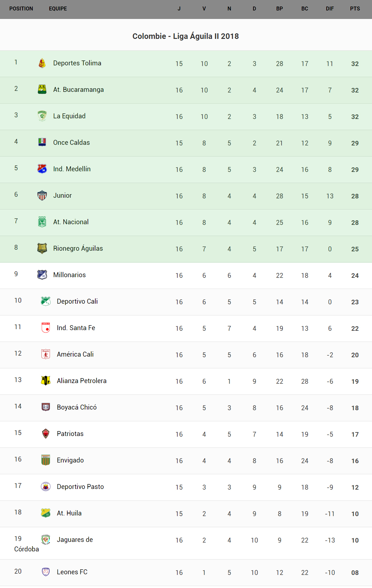Screen dimensions: 372x588
Task: Click the EQUIPE column header
Action: point(58,9)
